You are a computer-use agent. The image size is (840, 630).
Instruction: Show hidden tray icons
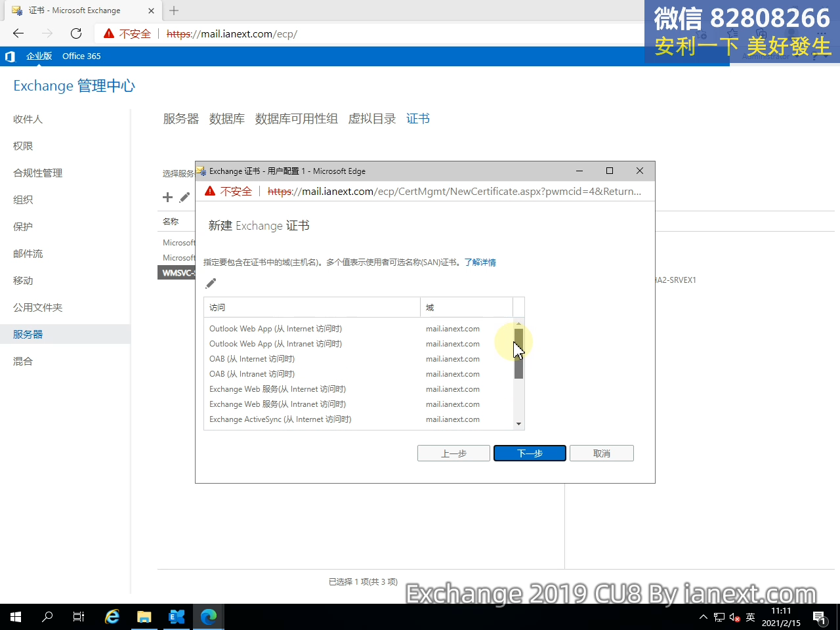(x=703, y=617)
